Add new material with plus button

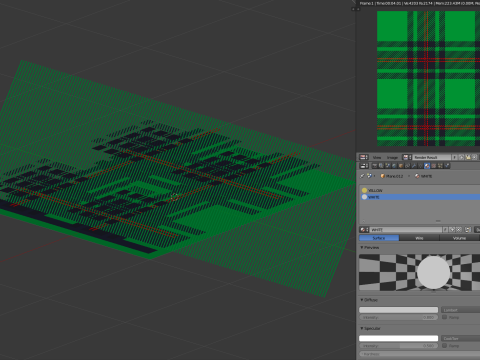pyautogui.click(x=452, y=230)
